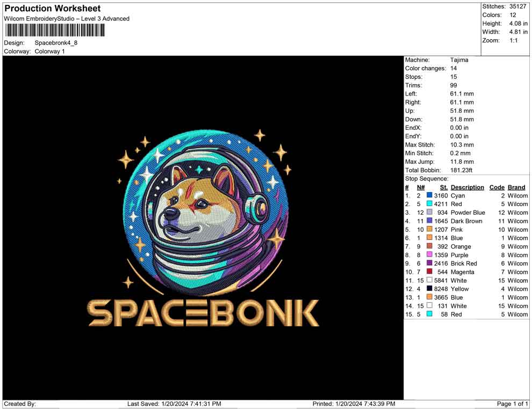Click the Production Worksheet title
The width and height of the screenshot is (532, 409).
52,9
